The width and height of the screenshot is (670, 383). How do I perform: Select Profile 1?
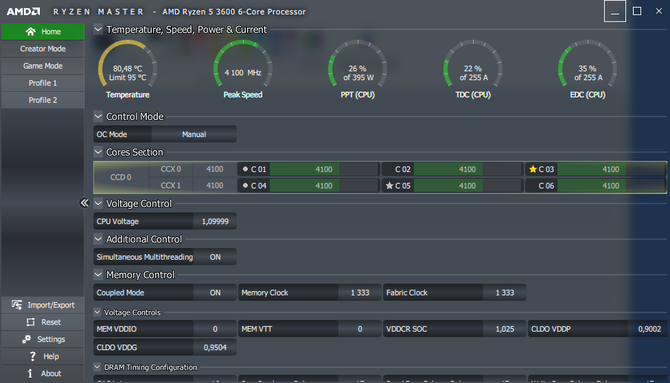pos(43,83)
